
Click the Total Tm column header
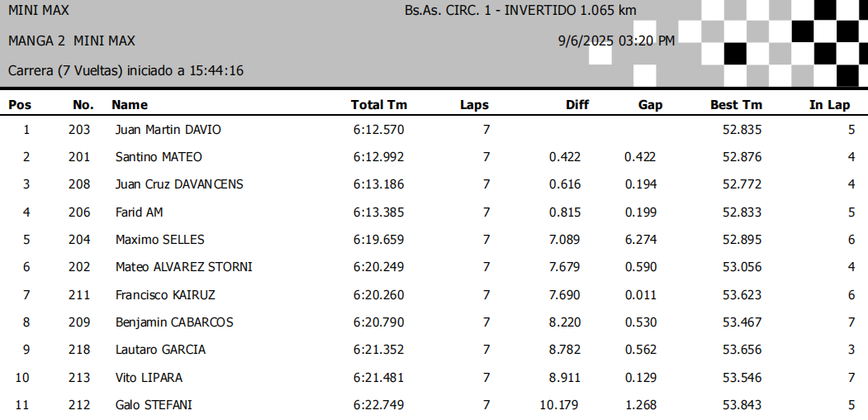(x=379, y=105)
